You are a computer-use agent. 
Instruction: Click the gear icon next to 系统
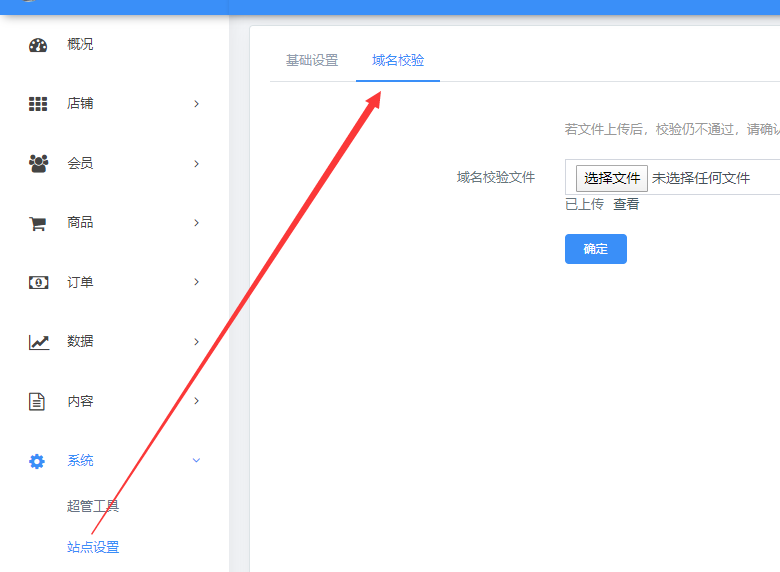coord(38,461)
